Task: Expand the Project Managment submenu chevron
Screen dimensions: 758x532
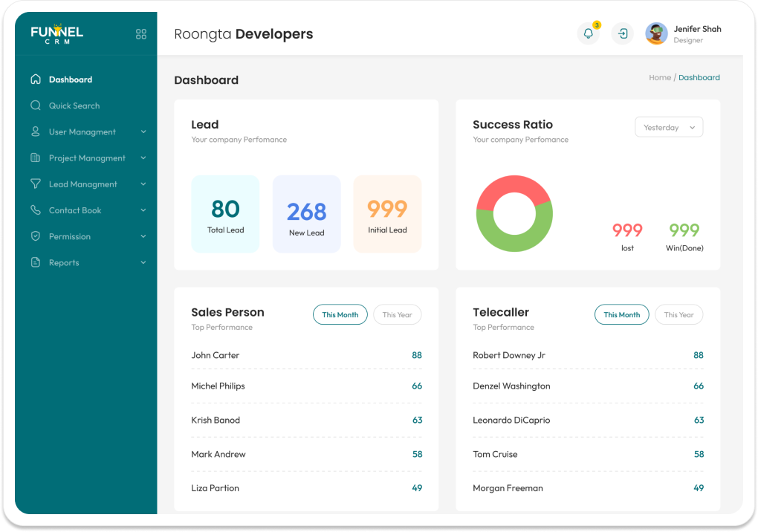Action: (x=143, y=158)
